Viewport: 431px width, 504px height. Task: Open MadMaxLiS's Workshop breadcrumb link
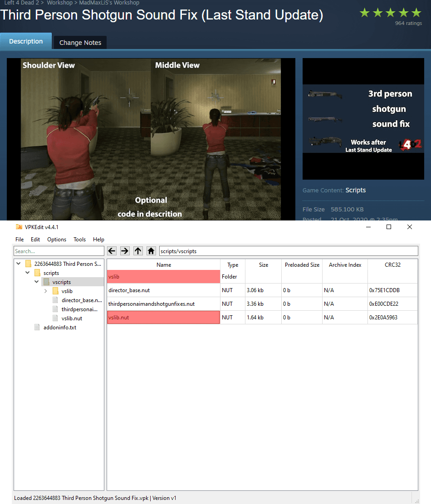[x=109, y=3]
